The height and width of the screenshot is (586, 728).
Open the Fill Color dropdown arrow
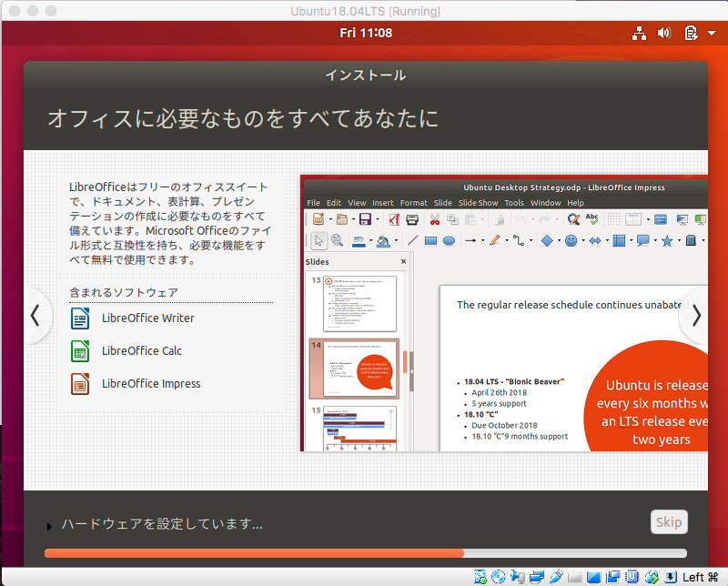[x=396, y=240]
